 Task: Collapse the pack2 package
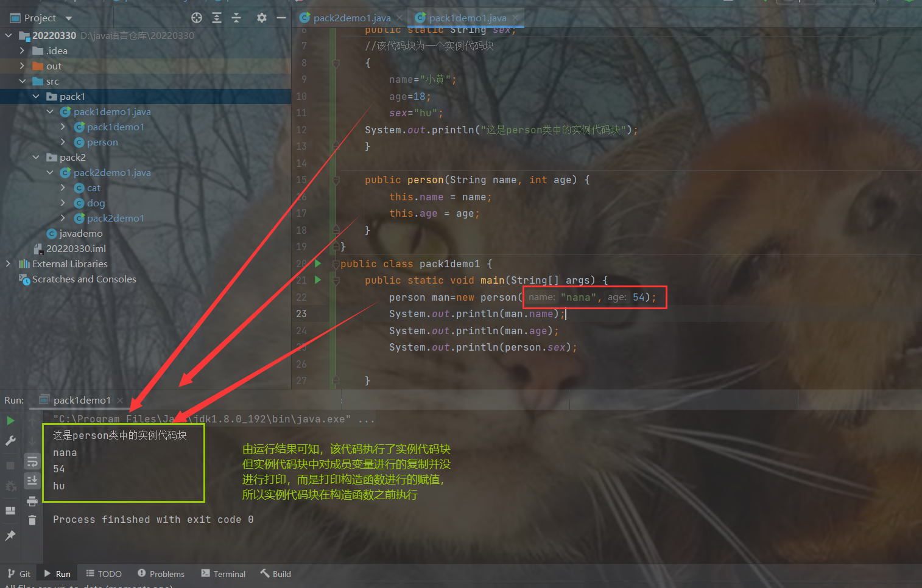36,158
